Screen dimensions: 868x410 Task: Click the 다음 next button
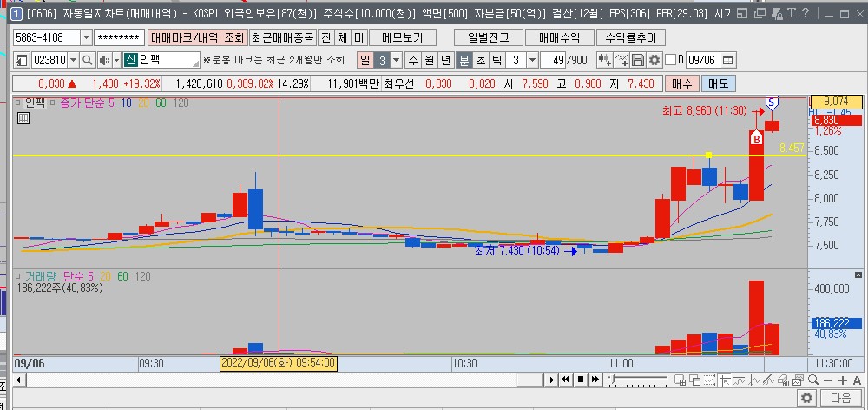[841, 398]
